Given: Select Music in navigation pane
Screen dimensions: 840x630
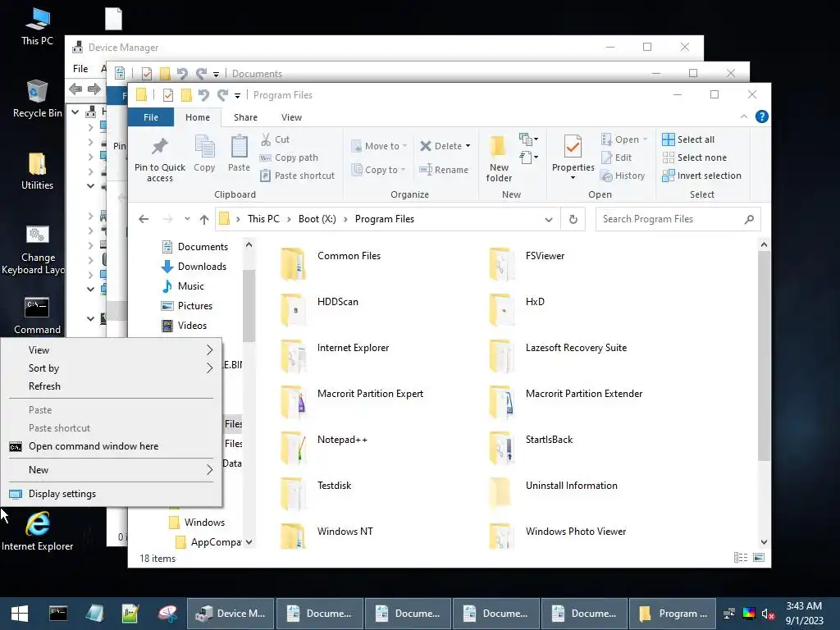Looking at the screenshot, I should (183, 286).
